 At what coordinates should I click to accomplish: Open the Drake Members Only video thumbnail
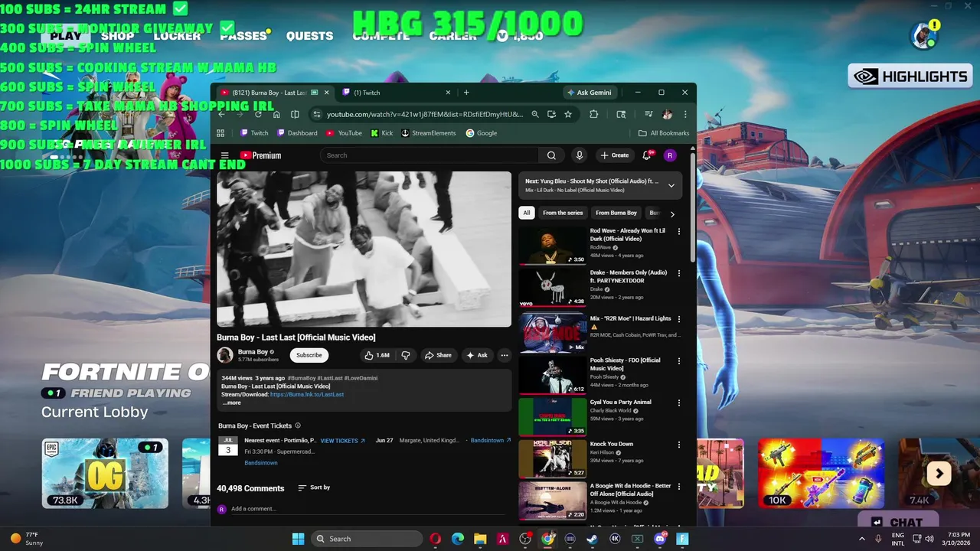(x=553, y=288)
